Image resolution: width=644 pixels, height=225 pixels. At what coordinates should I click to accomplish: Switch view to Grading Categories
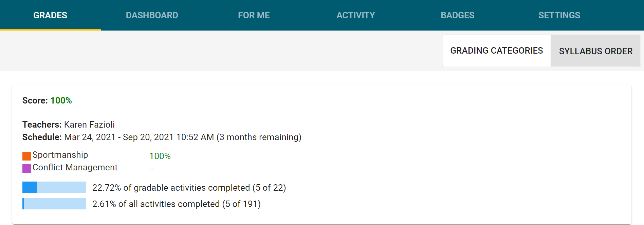pos(496,51)
